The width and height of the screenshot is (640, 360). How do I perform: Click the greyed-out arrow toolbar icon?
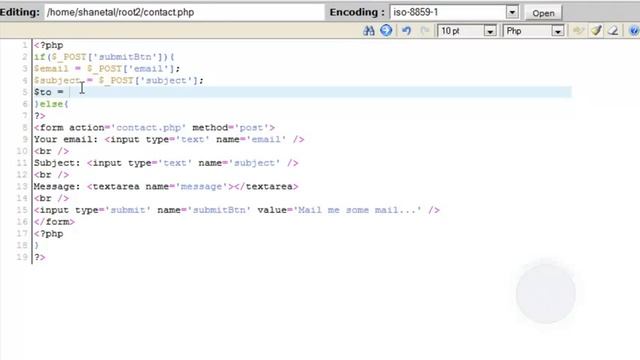(x=578, y=31)
